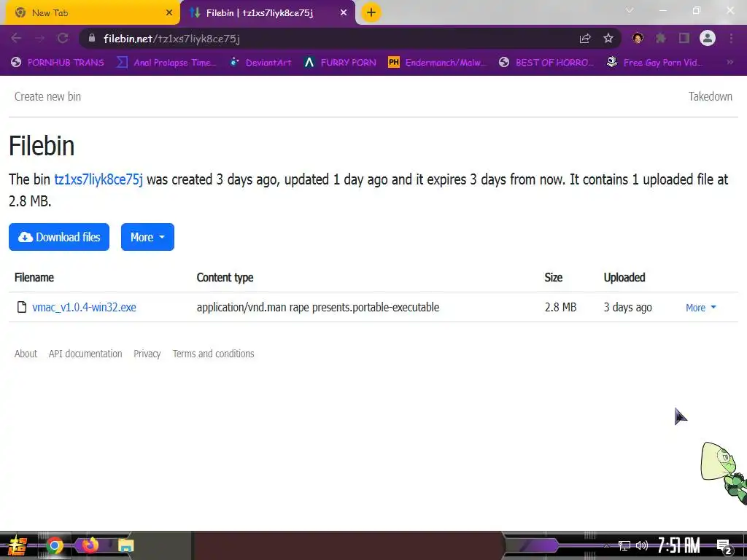Expand the blue More dropdown button

(147, 237)
